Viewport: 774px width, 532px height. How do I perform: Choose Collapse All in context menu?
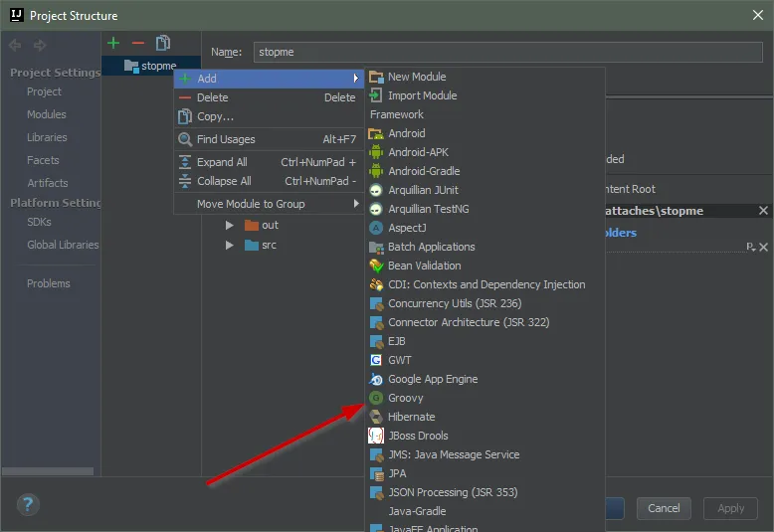pos(269,181)
